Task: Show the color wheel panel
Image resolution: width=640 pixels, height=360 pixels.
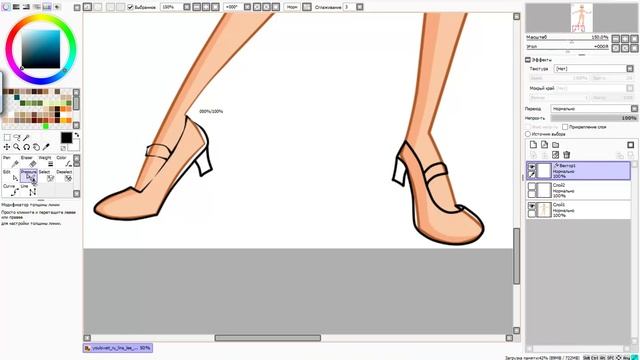Action: [x=6, y=7]
